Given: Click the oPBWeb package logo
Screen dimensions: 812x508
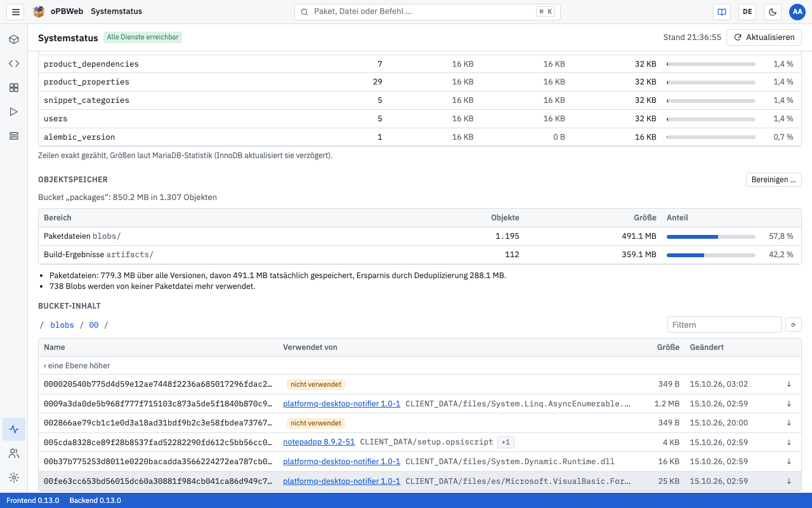Looking at the screenshot, I should [39, 11].
